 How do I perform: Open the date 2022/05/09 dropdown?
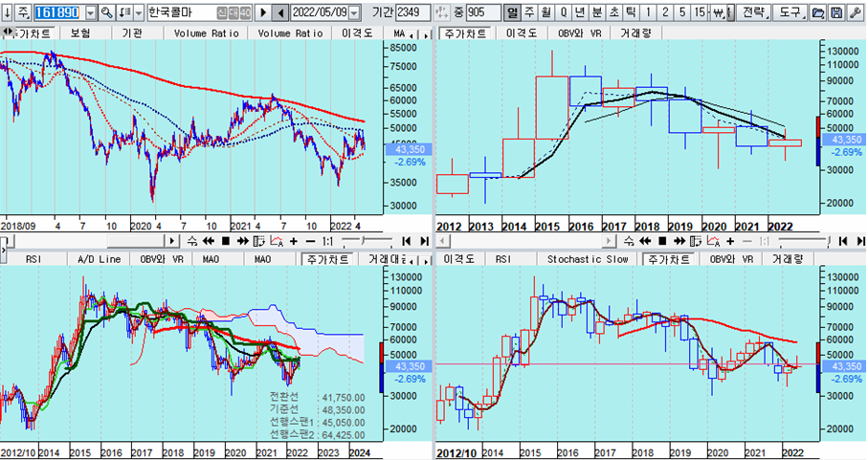click(x=356, y=12)
